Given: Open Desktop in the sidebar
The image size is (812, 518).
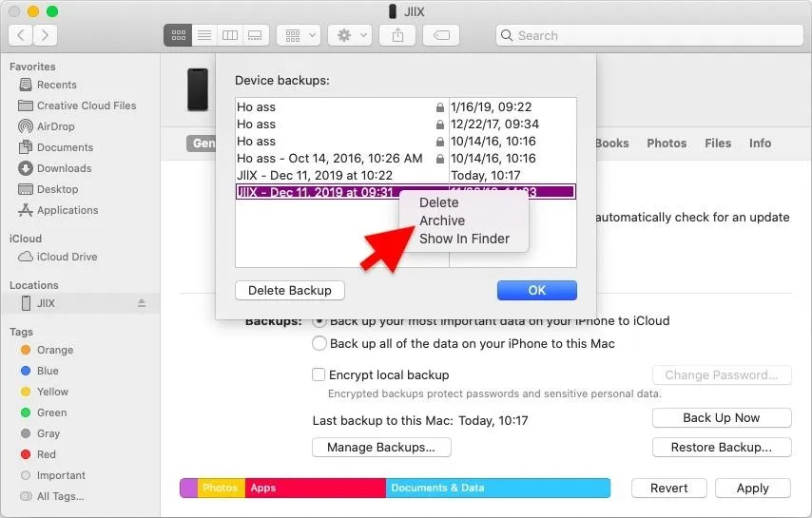Looking at the screenshot, I should (48, 189).
